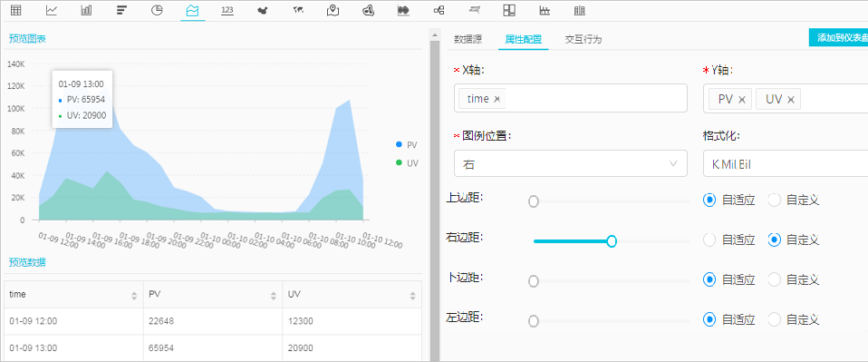Switch to the 交互行为 tab
Viewport: 868px width, 362px height.
pos(583,39)
